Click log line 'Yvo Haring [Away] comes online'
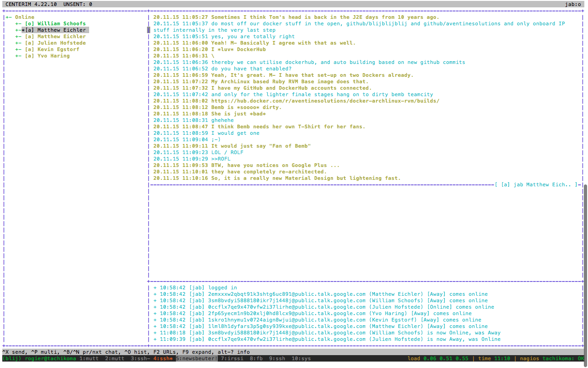Screen dimensions: 588x368 tap(312, 313)
